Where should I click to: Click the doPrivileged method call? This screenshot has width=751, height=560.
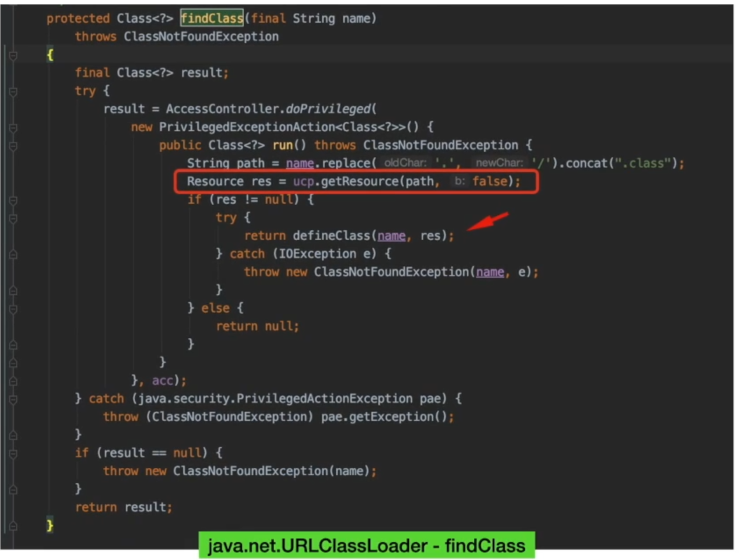point(328,108)
